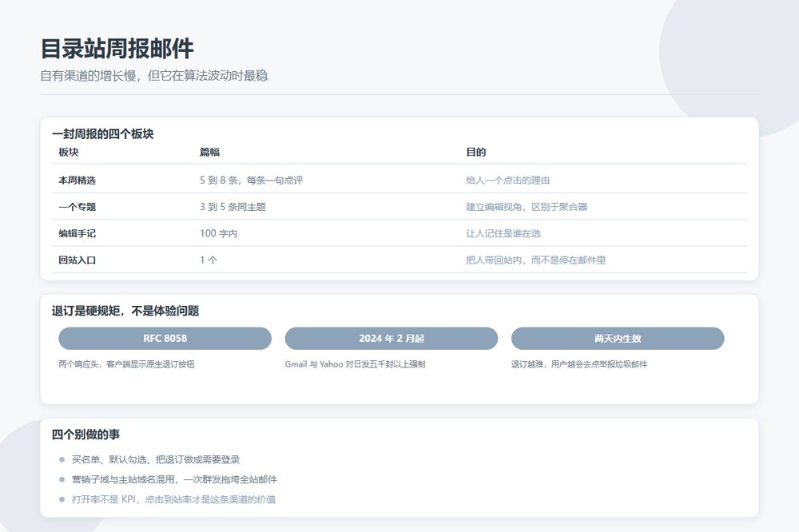The image size is (799, 532).
Task: Click cell 给人一个点击的理由
Action: tap(507, 181)
